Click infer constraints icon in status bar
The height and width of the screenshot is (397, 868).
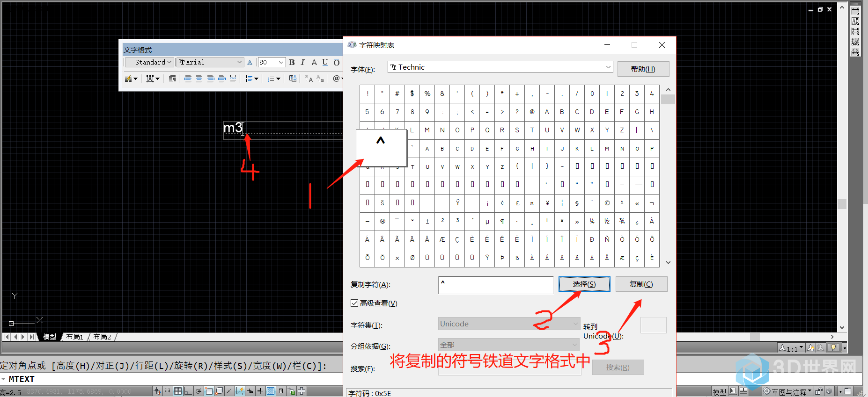click(157, 391)
